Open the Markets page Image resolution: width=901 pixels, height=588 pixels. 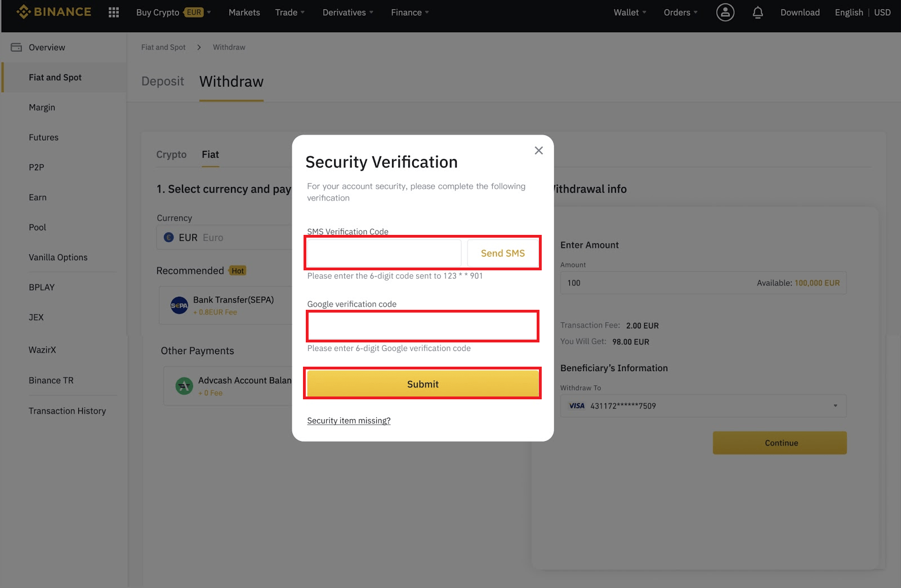click(x=244, y=12)
